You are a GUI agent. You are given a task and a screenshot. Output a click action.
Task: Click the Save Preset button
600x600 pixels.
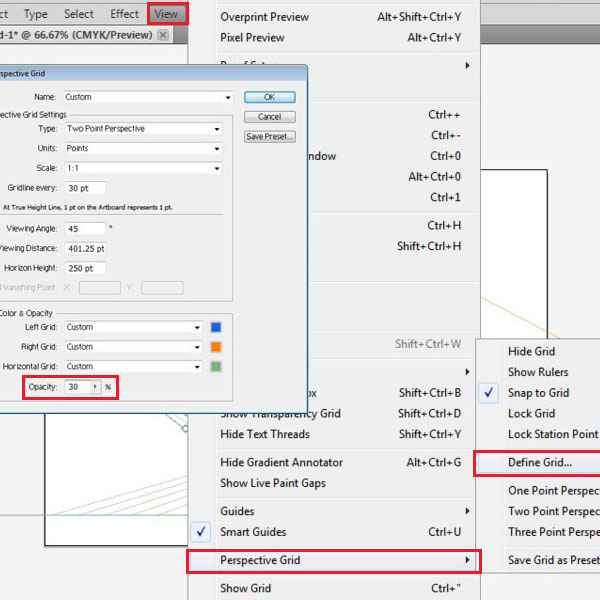pyautogui.click(x=269, y=137)
